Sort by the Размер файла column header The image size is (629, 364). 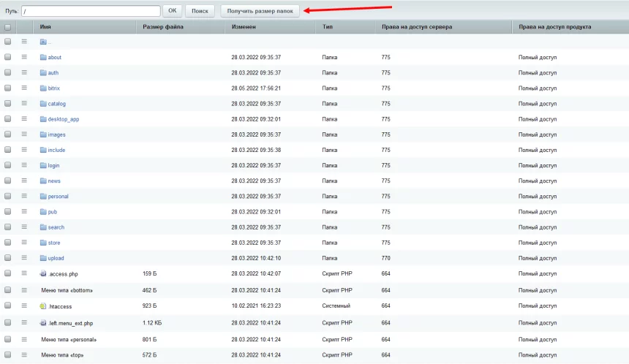coord(163,27)
